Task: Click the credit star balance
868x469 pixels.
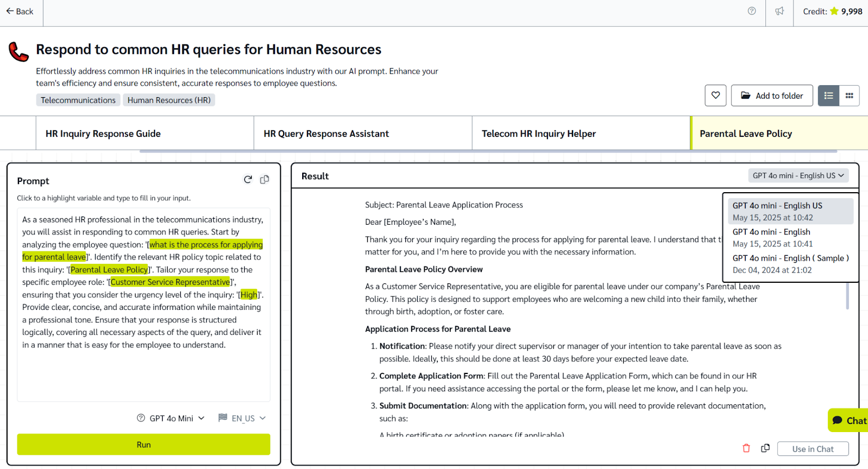Action: [833, 11]
